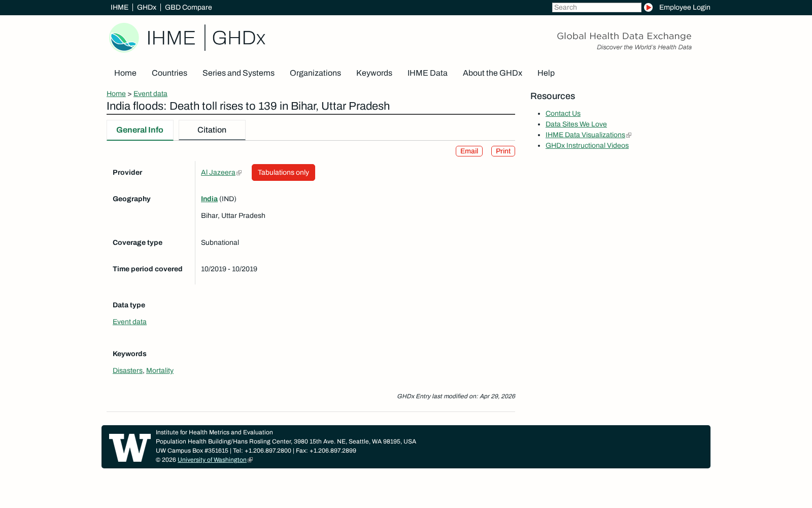
Task: Open the Disasters keyword link
Action: click(127, 371)
